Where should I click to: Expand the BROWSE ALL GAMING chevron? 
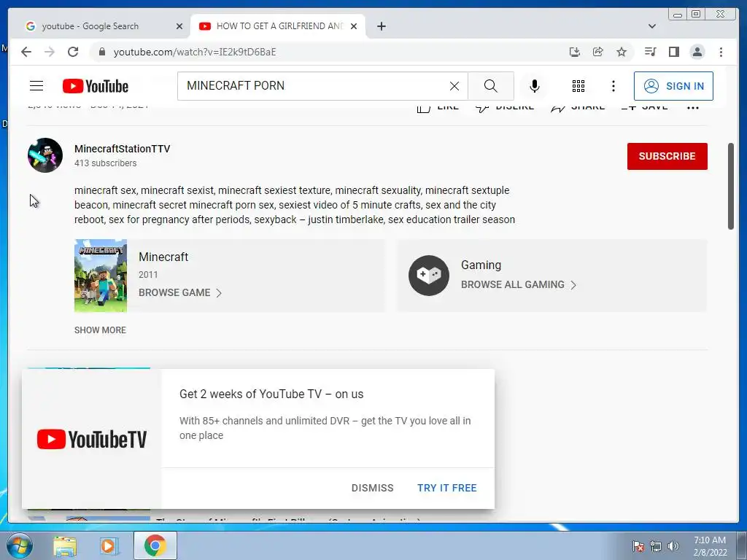573,285
